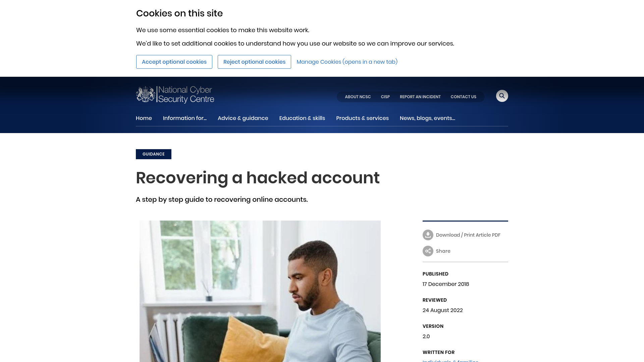Viewport: 644px width, 362px height.
Task: Click the Download / Print Article PDF icon
Action: pyautogui.click(x=428, y=235)
